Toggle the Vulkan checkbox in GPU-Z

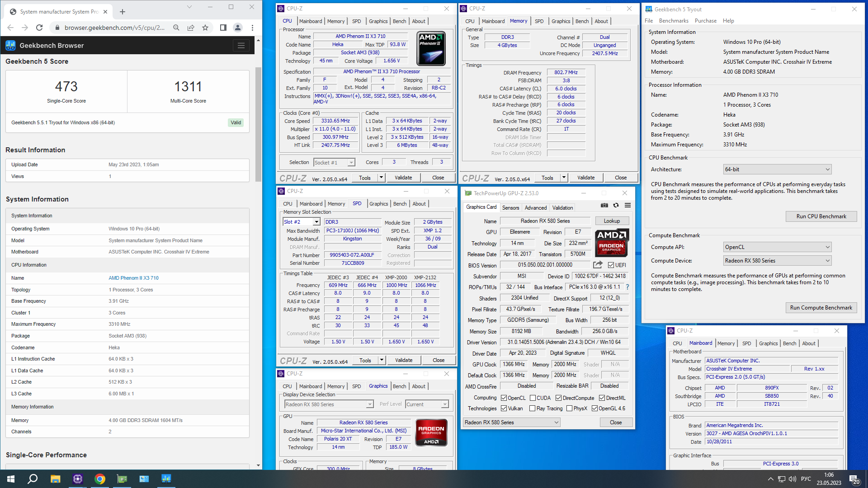[x=504, y=408]
